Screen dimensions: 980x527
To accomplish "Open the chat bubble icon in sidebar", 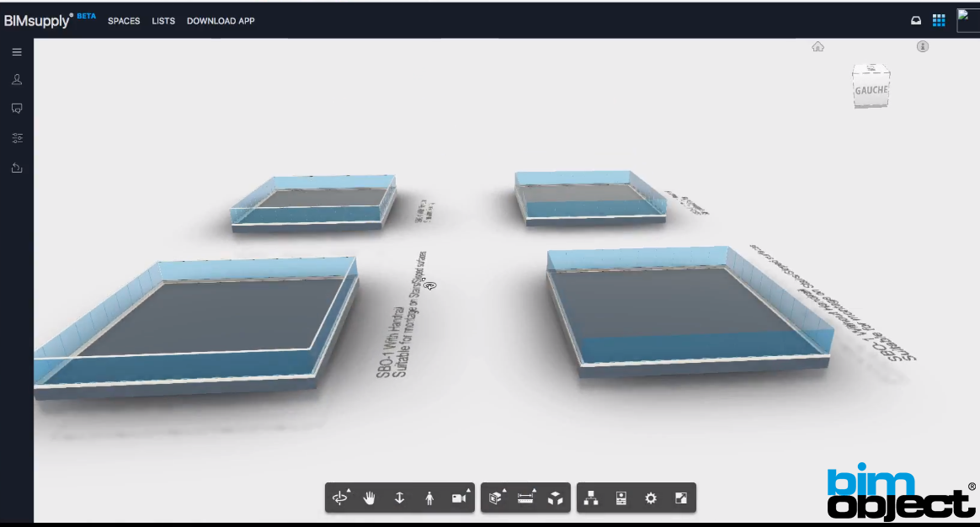I will (x=17, y=108).
